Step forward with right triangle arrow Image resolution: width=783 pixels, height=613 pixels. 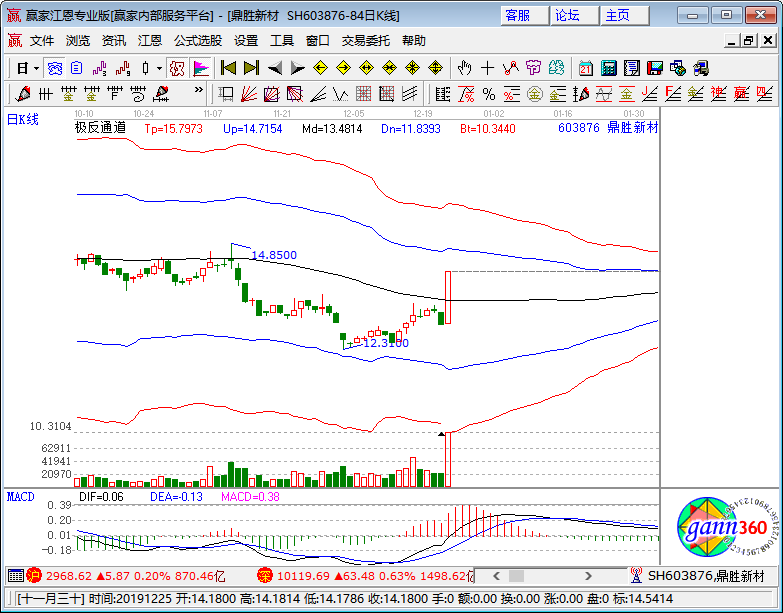pos(298,68)
